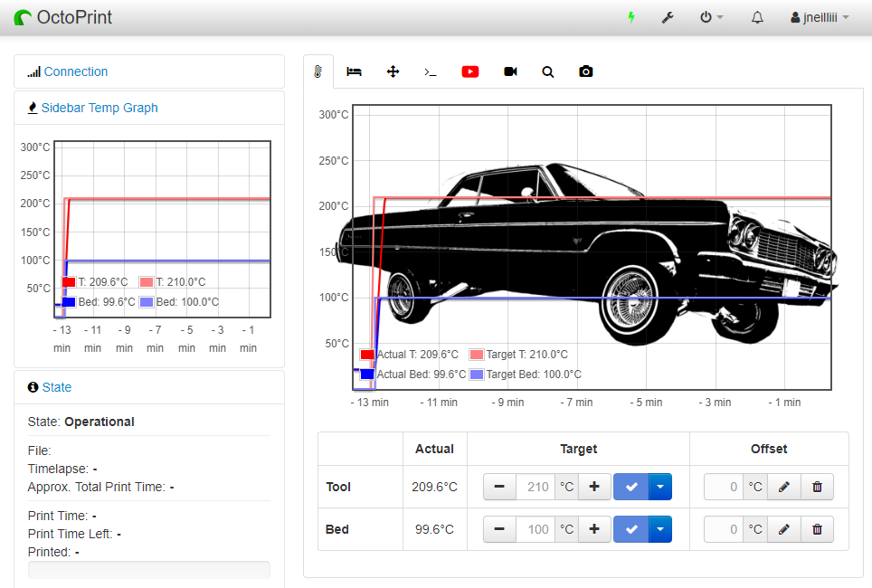
Task: Click the Bed target temperature field
Action: [536, 529]
